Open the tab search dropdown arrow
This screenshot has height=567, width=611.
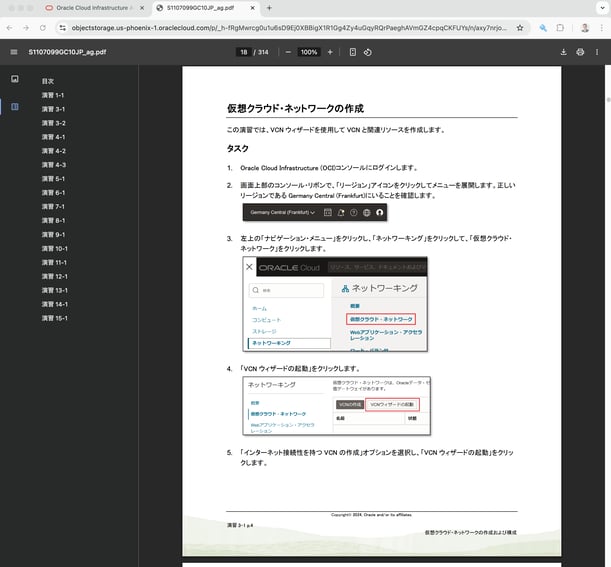(602, 8)
